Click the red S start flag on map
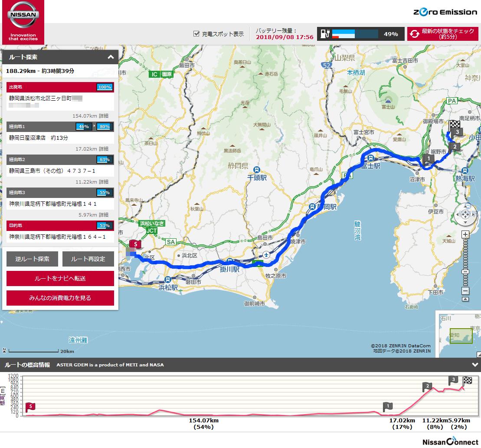The height and width of the screenshot is (448, 481). 135,244
